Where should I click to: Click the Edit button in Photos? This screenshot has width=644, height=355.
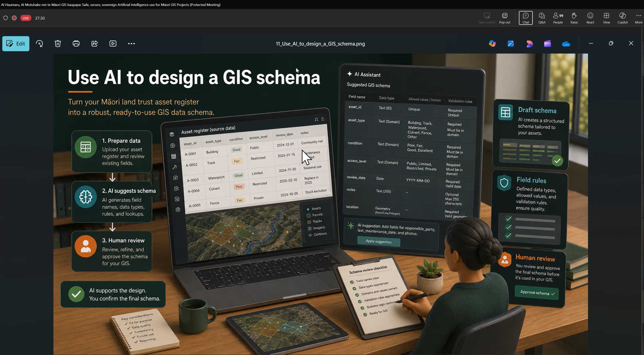point(16,43)
